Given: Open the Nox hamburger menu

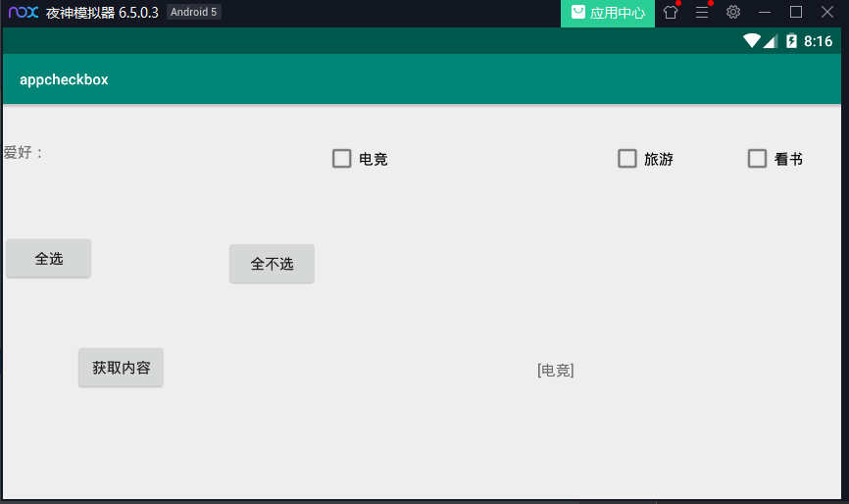Looking at the screenshot, I should pyautogui.click(x=702, y=12).
